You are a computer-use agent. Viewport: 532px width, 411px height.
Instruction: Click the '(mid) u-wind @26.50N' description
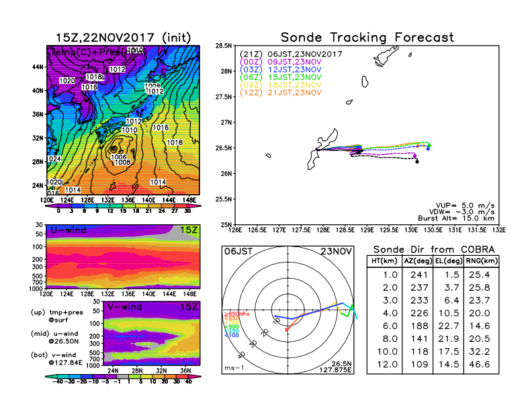[55, 338]
